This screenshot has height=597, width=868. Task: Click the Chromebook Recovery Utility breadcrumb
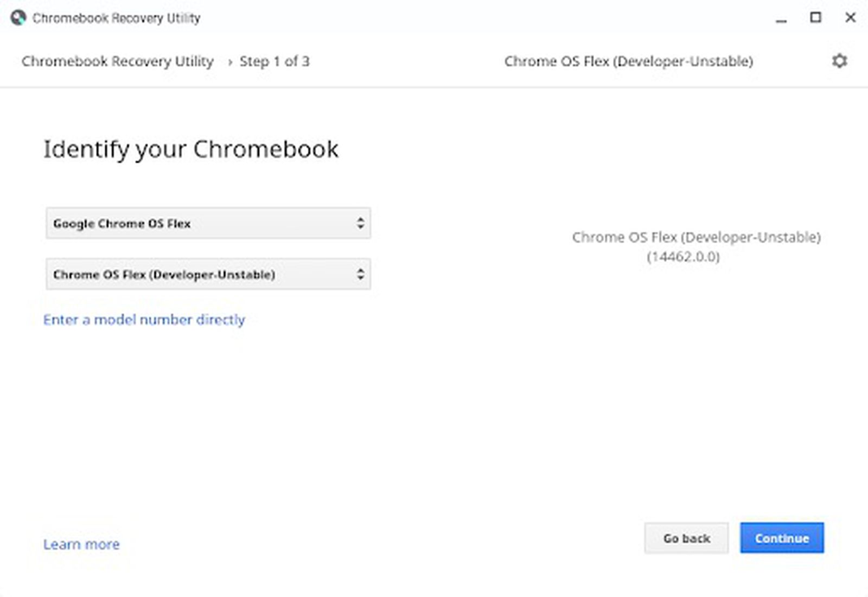117,61
